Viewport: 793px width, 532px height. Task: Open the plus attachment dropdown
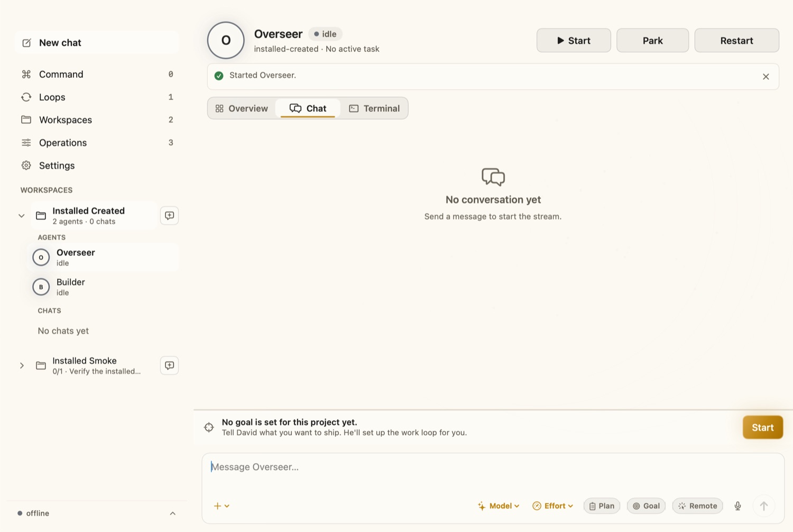(222, 506)
